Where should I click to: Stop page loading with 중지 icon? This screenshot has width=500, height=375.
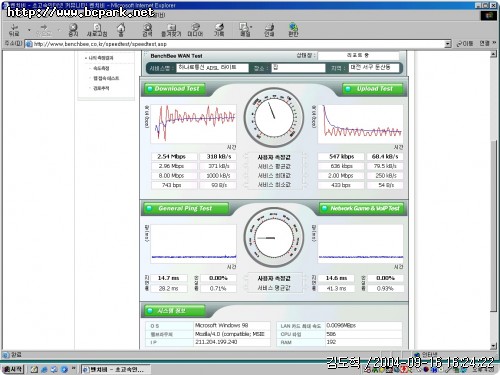73,30
